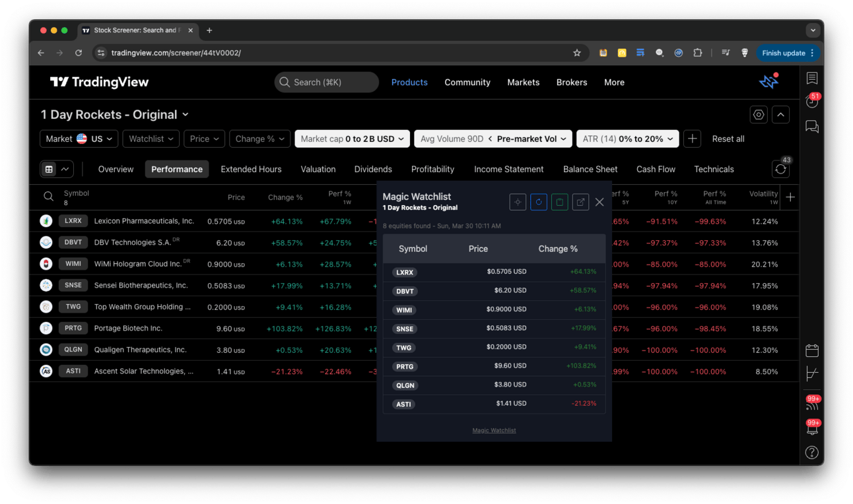Open alerts clock icon with 51 badge
The image size is (853, 504).
812,102
